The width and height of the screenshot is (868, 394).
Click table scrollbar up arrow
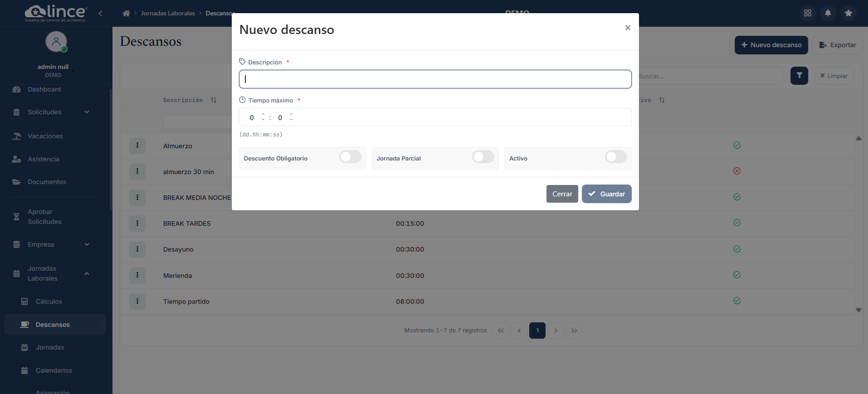click(858, 138)
